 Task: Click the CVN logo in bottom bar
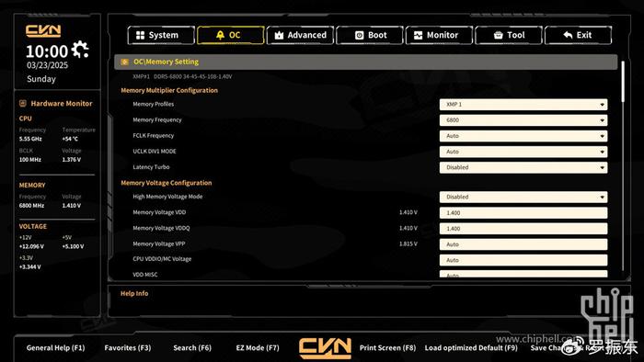click(325, 348)
